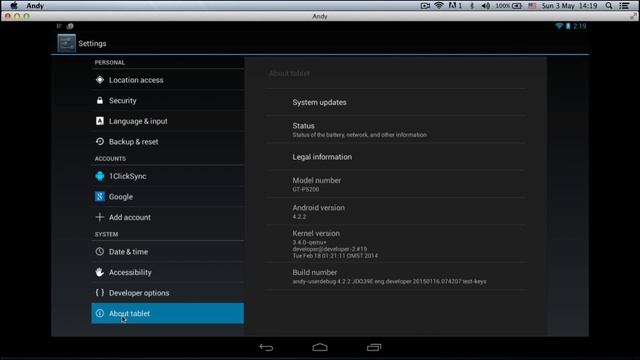
Task: Click the Date & time clock icon
Action: [100, 251]
